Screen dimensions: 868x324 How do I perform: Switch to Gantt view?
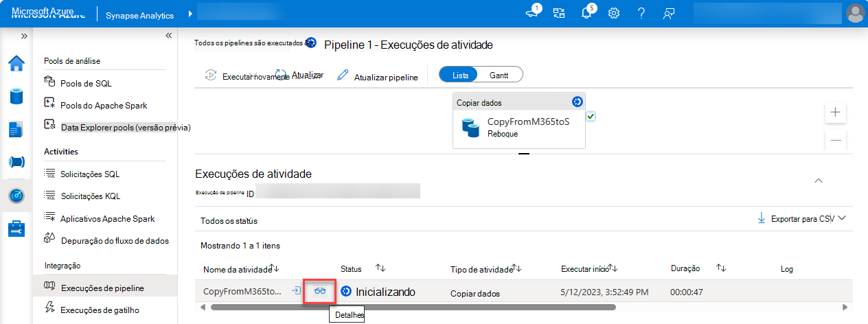(499, 74)
